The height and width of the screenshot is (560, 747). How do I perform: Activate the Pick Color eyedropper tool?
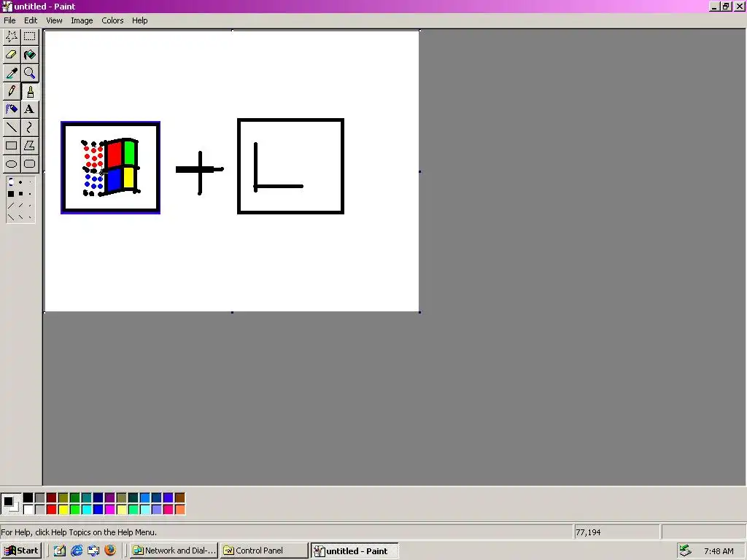click(x=12, y=73)
